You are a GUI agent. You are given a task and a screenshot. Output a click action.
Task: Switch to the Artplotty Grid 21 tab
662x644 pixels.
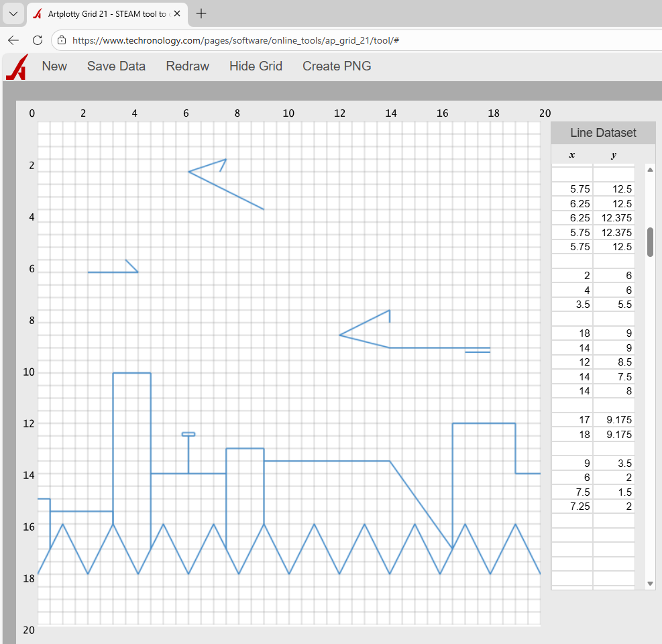pos(107,13)
